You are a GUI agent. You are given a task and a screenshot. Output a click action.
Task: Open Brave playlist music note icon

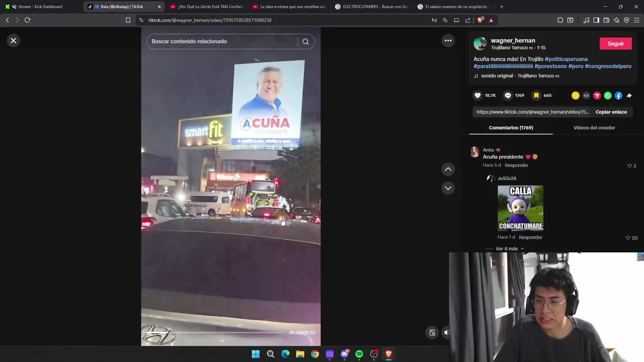(586, 20)
